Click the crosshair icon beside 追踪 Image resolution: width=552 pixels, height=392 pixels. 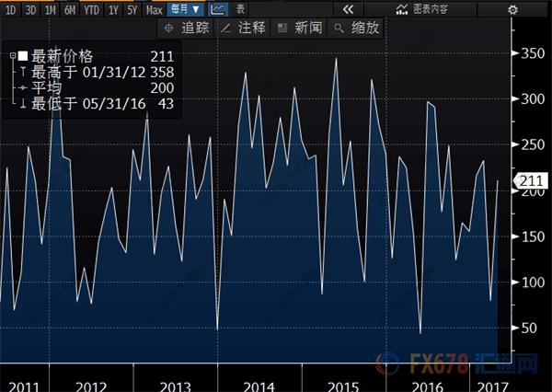coord(169,29)
